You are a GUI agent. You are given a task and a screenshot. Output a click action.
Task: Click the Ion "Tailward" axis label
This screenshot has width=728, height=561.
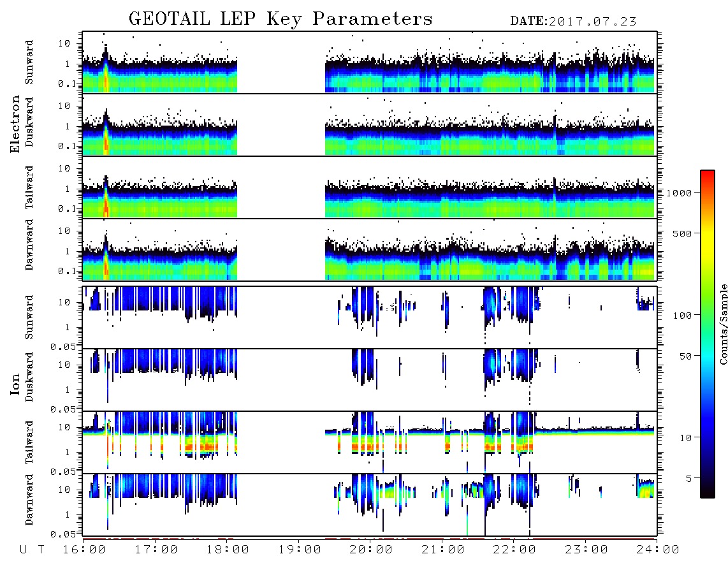pyautogui.click(x=29, y=442)
